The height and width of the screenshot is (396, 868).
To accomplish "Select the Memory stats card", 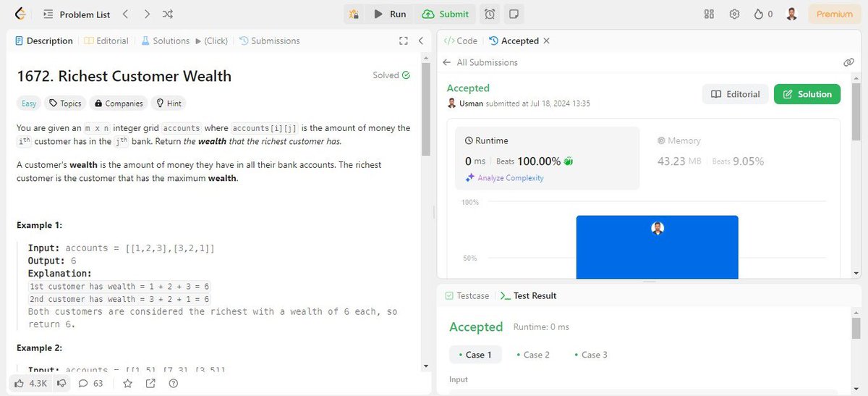I will point(739,158).
